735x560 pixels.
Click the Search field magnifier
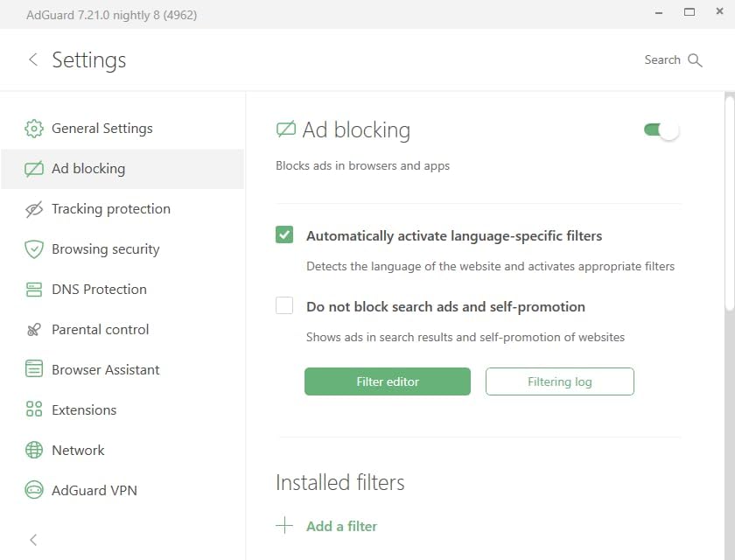click(695, 60)
